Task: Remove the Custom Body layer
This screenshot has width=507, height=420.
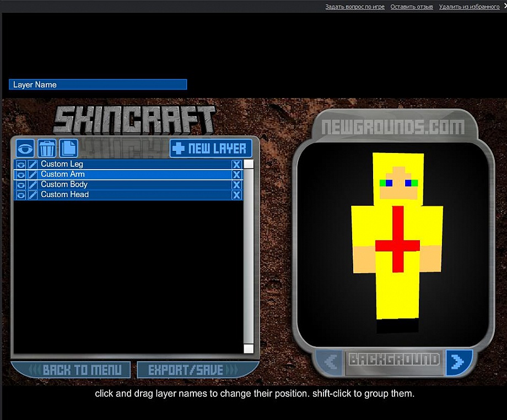Action: [x=236, y=185]
